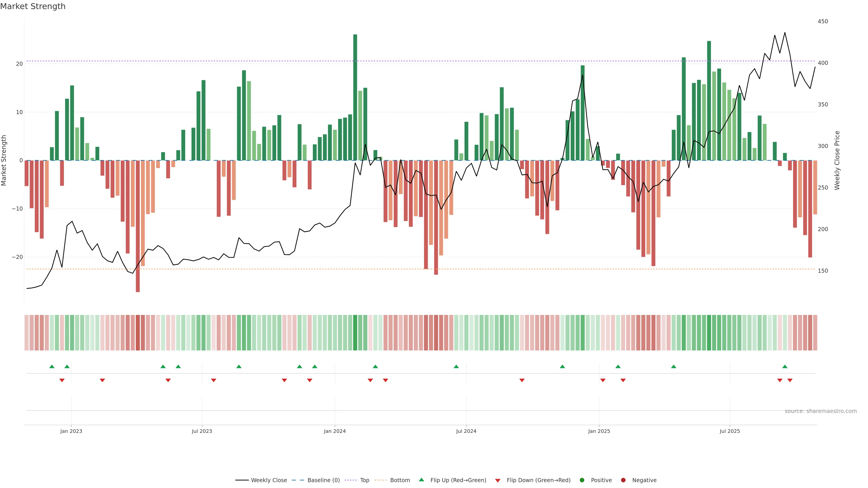Click the Market Strength chart title

[x=33, y=6]
